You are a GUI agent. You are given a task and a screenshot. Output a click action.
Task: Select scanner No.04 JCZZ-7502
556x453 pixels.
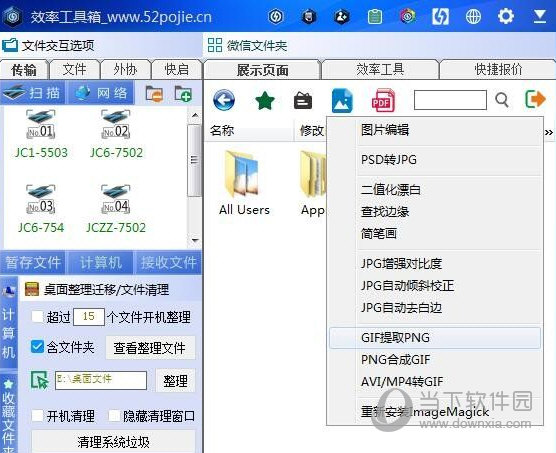(x=116, y=209)
